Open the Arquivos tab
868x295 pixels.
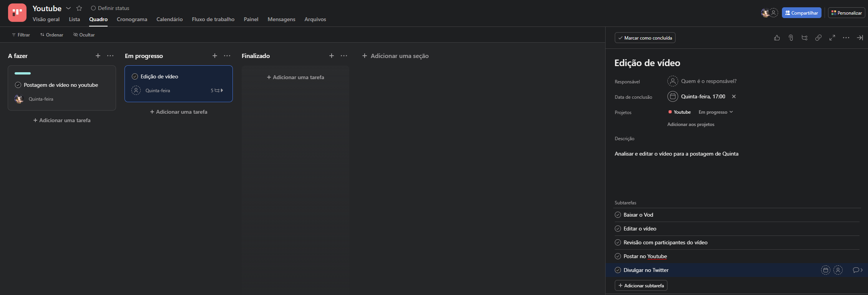point(315,19)
